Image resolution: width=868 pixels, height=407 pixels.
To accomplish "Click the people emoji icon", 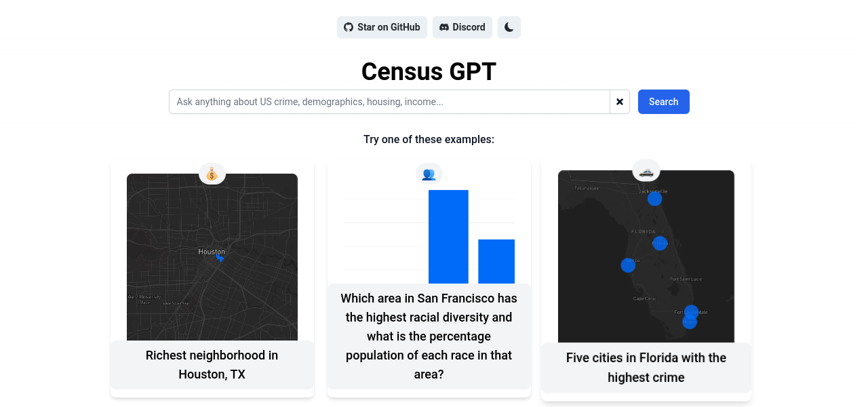I will tap(429, 174).
